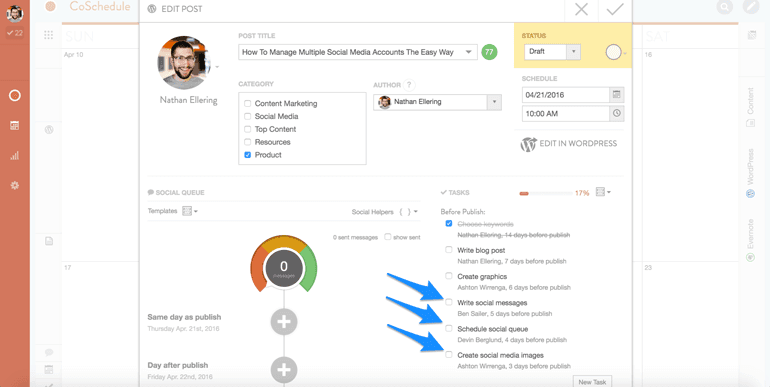This screenshot has height=387, width=770.
Task: Open the WordPress drawer on right edge
Action: (750, 173)
